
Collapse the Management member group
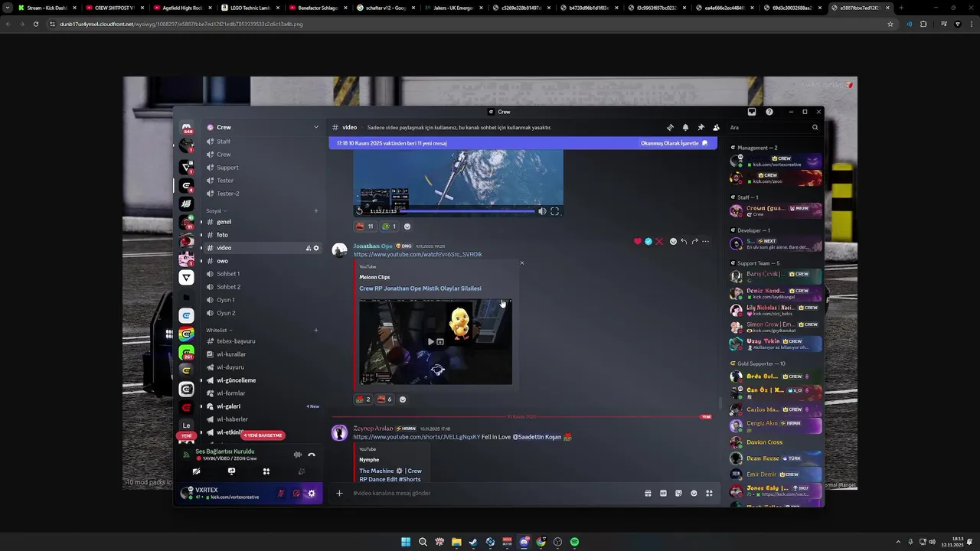[754, 148]
